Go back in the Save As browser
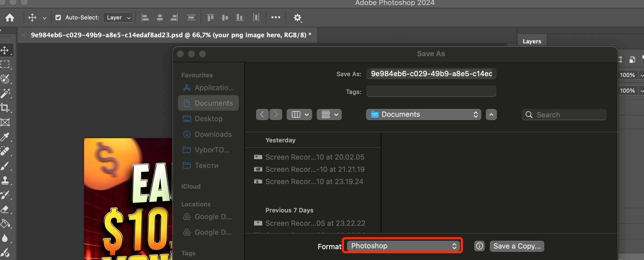The width and height of the screenshot is (644, 260). tap(262, 115)
